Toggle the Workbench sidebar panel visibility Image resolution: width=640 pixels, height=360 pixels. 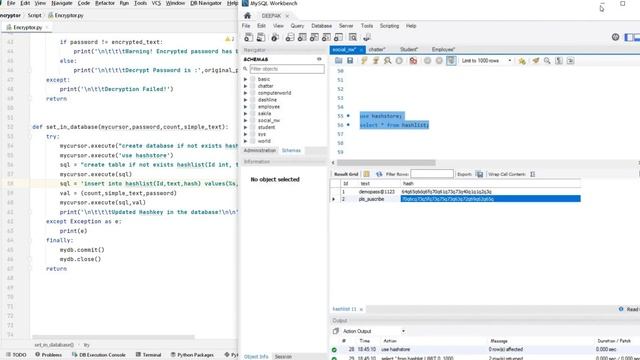coord(629,37)
